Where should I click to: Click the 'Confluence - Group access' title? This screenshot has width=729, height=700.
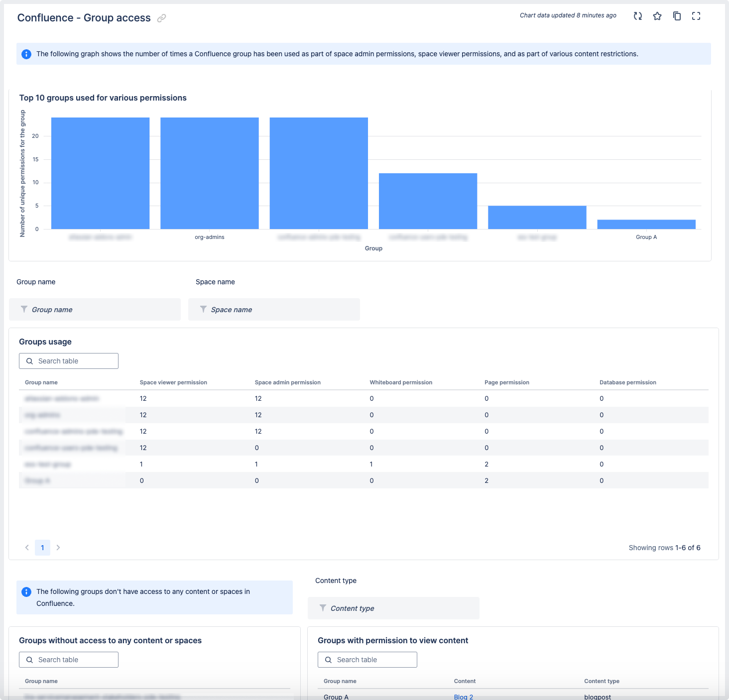(x=84, y=18)
